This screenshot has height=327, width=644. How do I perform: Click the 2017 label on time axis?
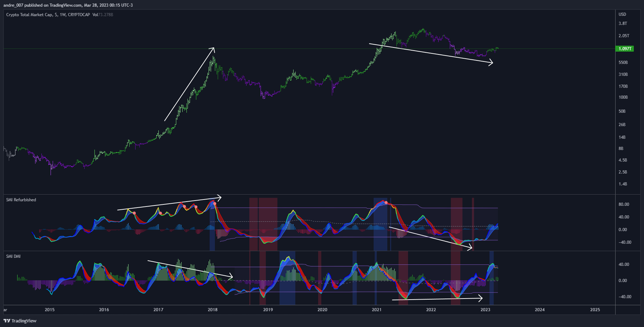[158, 310]
